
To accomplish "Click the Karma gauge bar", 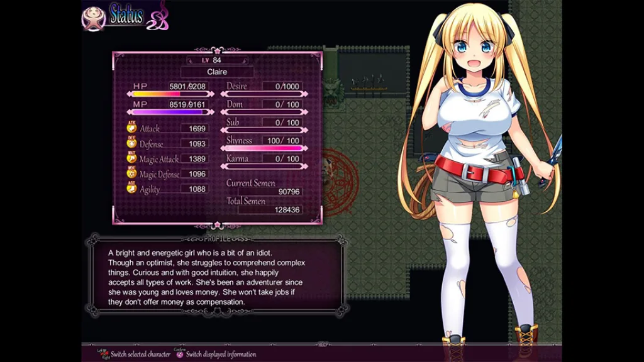I will [x=264, y=166].
